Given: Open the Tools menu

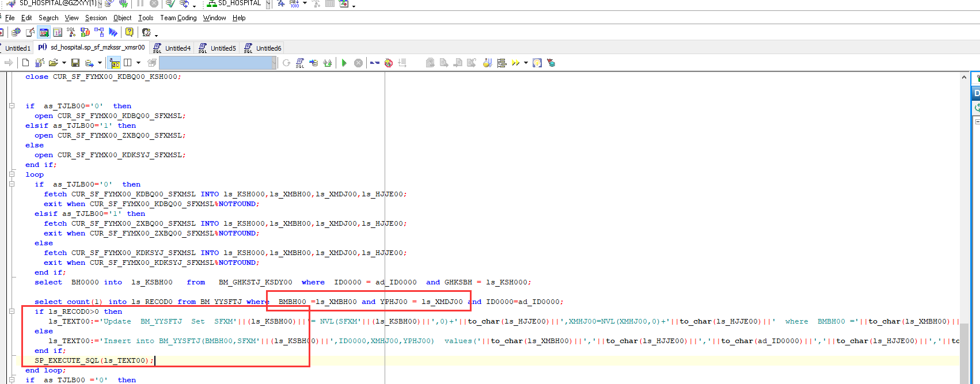Looking at the screenshot, I should [146, 18].
